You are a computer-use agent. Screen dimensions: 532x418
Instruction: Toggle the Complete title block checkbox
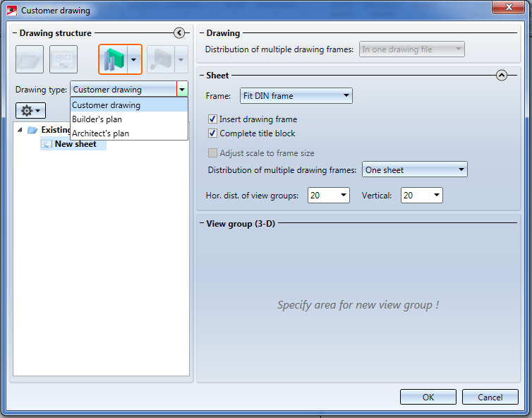click(212, 133)
